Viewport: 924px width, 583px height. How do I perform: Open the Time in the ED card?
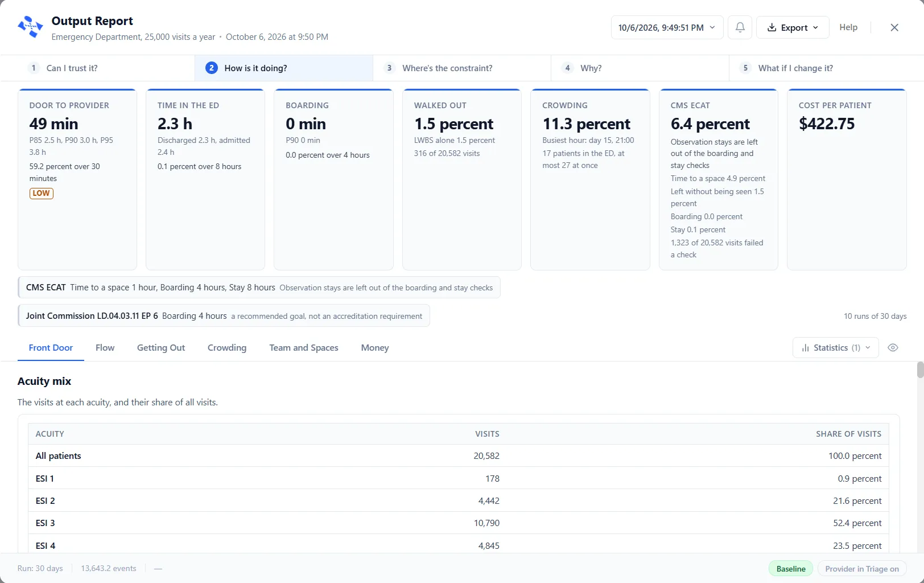205,179
